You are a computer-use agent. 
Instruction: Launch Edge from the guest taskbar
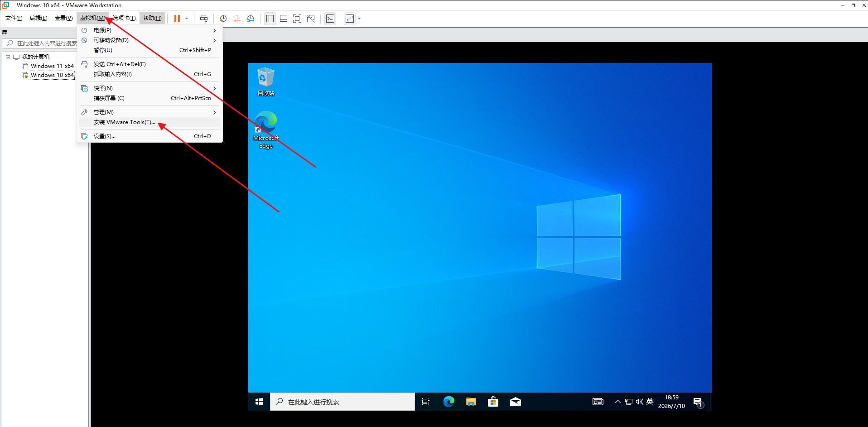(448, 402)
